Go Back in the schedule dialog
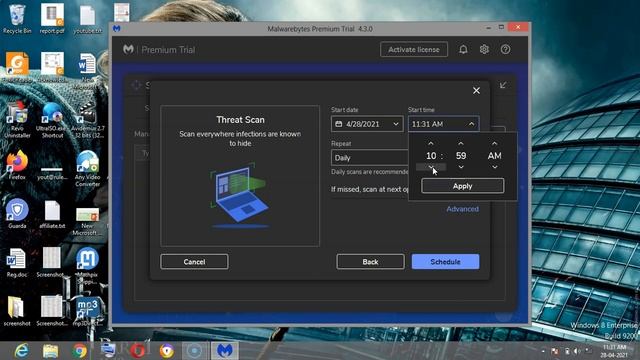 (x=370, y=262)
